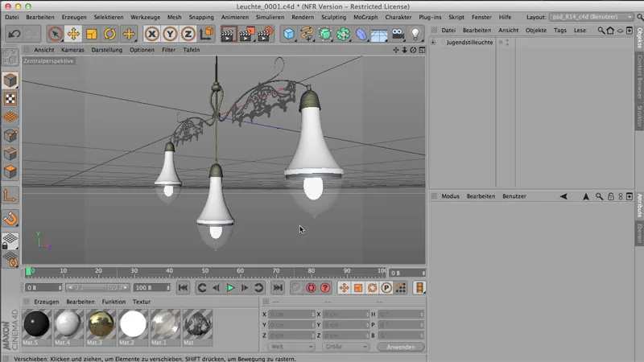Add a green generator object icon
Image resolution: width=644 pixels, height=362 pixels.
tap(325, 34)
